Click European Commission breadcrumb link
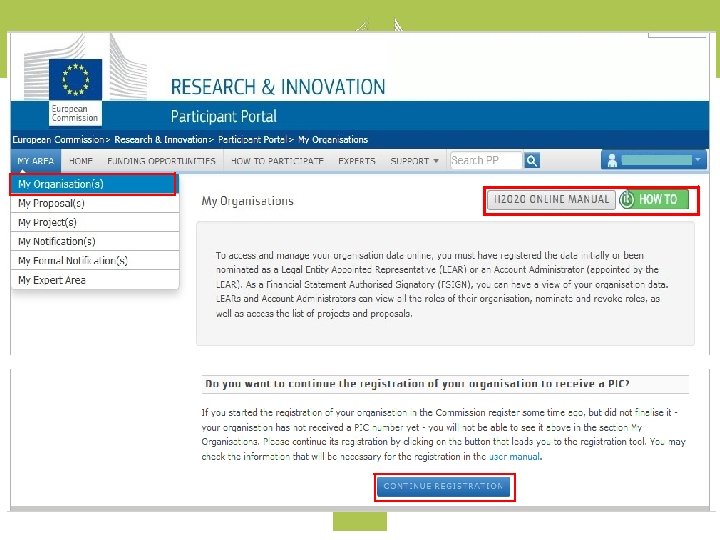 tap(58, 140)
